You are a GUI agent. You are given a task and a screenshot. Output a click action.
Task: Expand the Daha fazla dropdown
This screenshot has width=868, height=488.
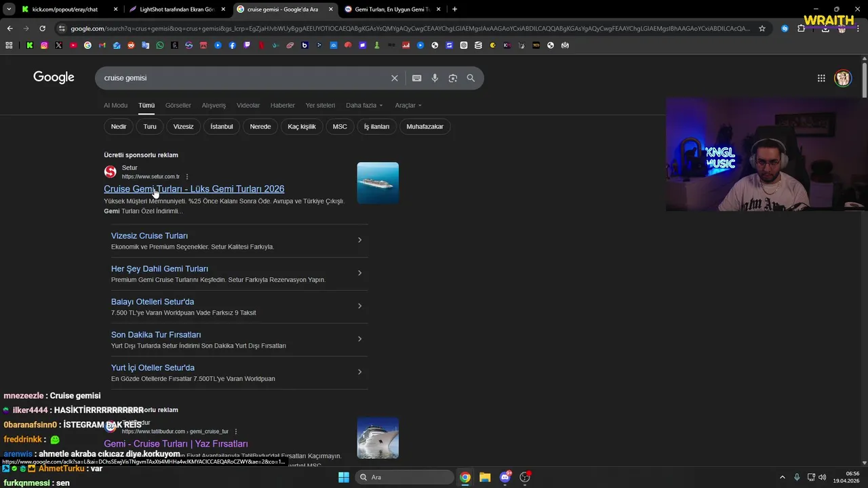364,106
